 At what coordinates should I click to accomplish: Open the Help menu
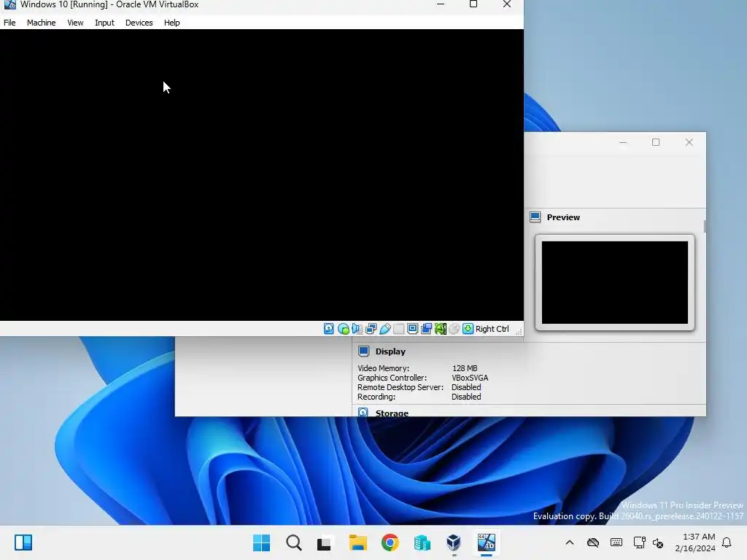point(172,23)
